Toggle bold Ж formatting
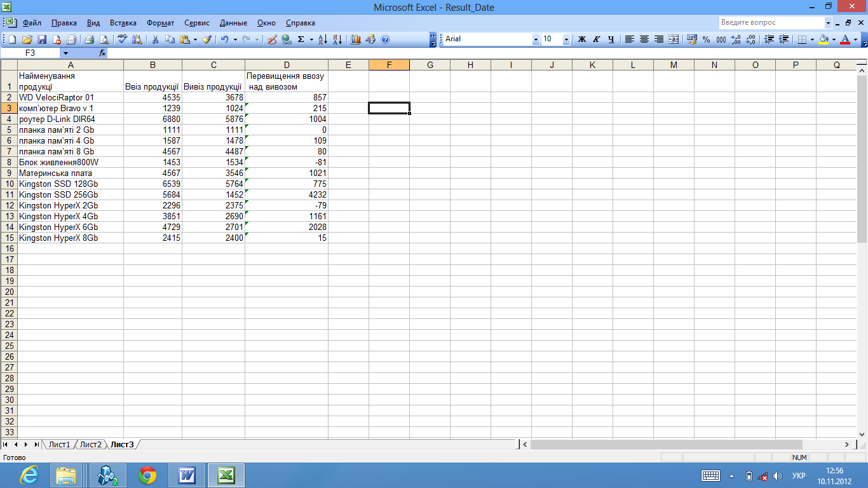Image resolution: width=868 pixels, height=488 pixels. coord(581,39)
